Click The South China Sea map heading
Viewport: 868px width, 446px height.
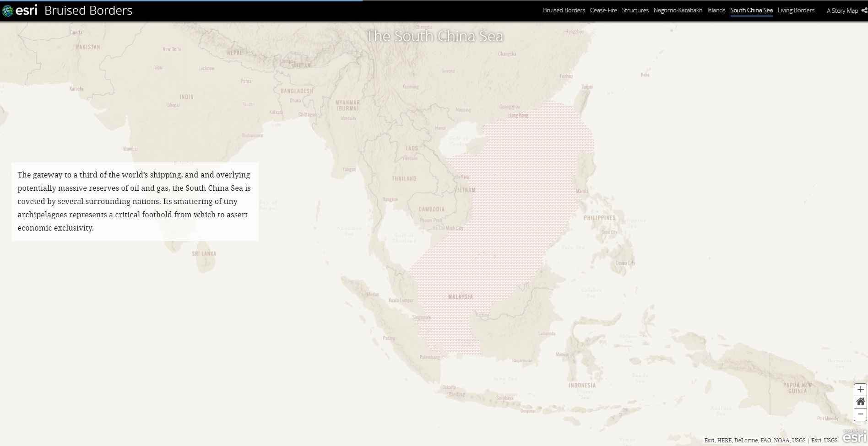434,36
